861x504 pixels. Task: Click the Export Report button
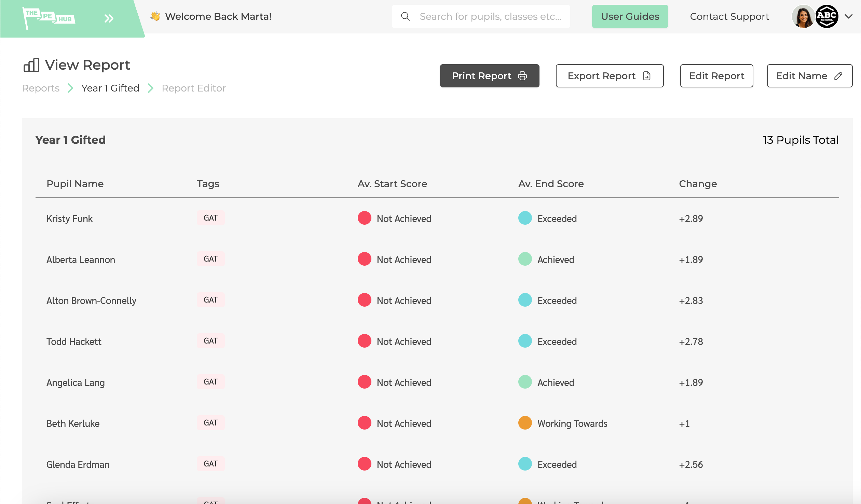pos(610,75)
